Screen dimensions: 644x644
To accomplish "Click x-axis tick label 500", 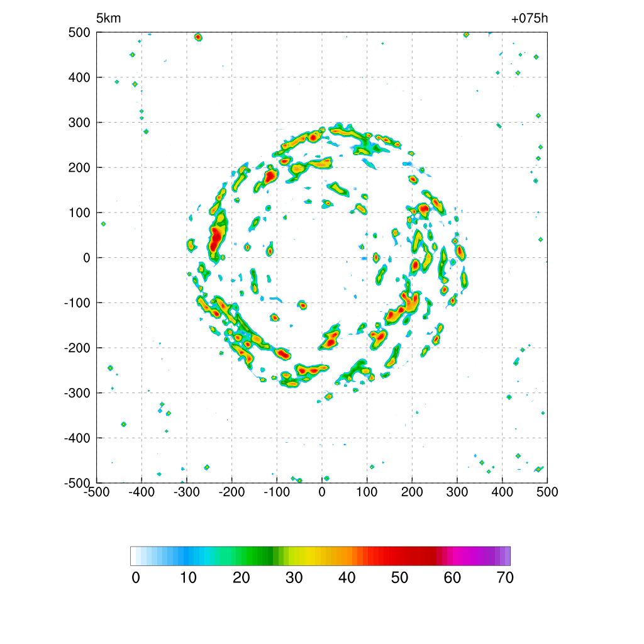I will pyautogui.click(x=547, y=492).
